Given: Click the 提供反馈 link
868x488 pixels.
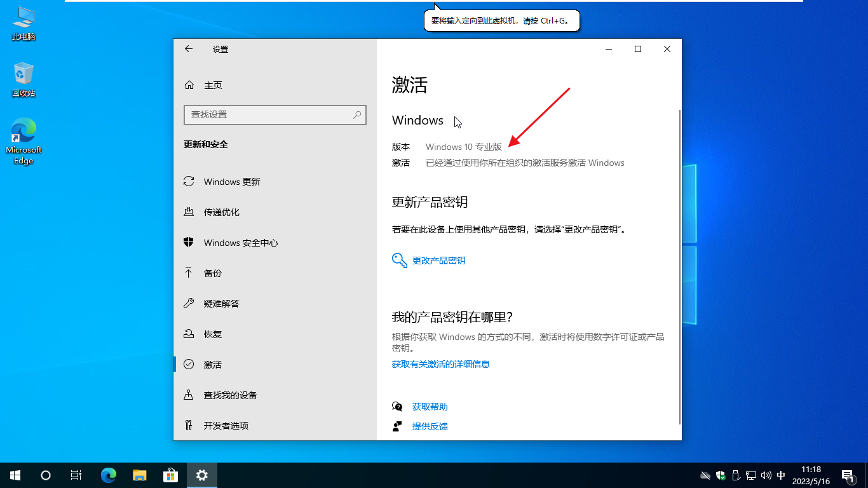Looking at the screenshot, I should tap(430, 426).
